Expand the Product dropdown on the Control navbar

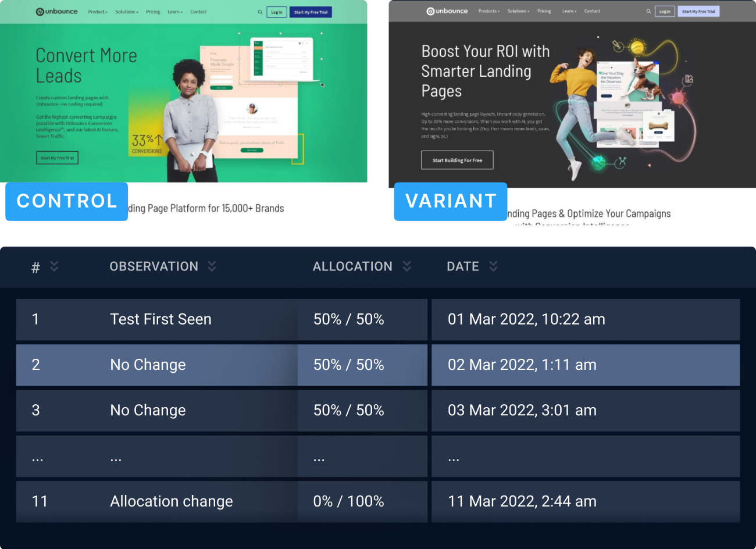coord(97,12)
